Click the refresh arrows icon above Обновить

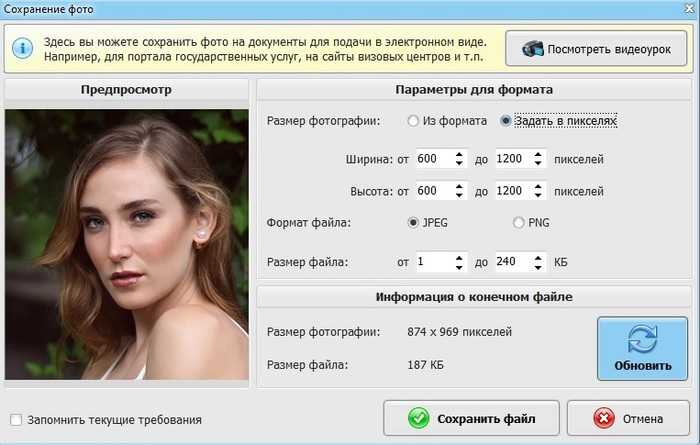click(642, 339)
